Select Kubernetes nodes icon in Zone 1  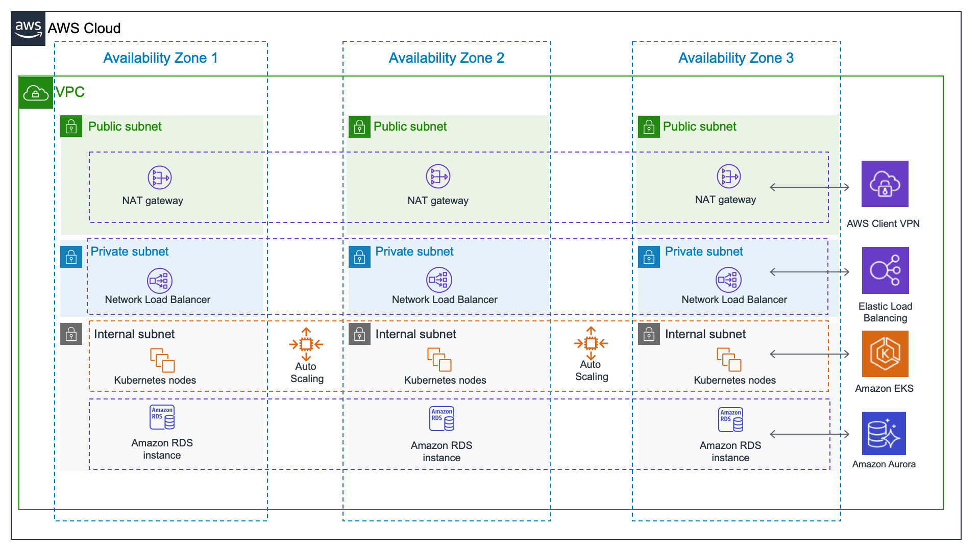162,360
